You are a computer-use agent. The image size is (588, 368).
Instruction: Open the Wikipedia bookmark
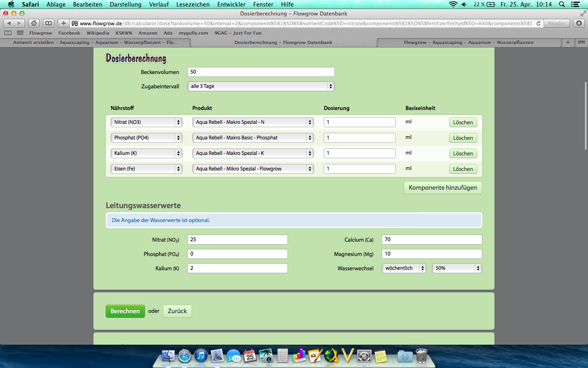pyautogui.click(x=98, y=33)
